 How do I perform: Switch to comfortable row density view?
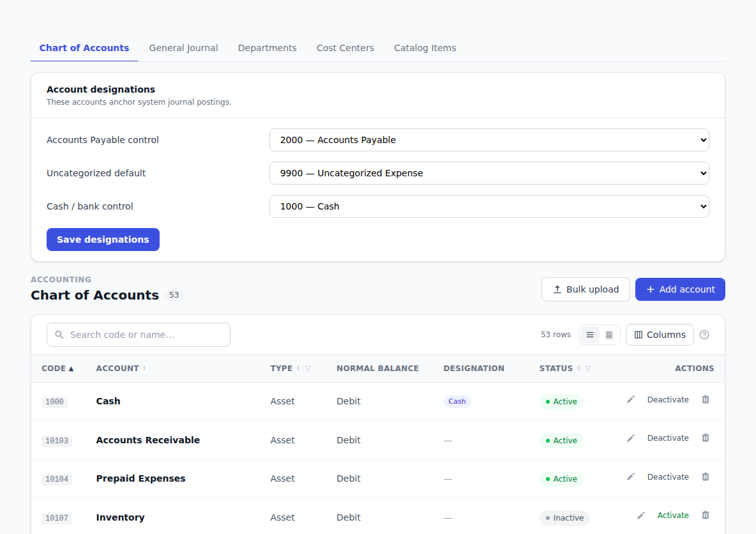(x=589, y=335)
